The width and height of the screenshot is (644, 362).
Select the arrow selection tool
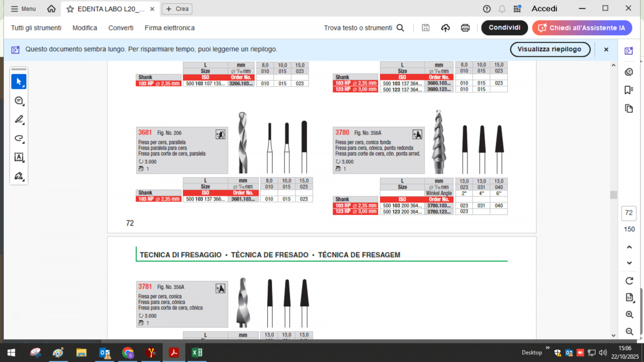19,82
